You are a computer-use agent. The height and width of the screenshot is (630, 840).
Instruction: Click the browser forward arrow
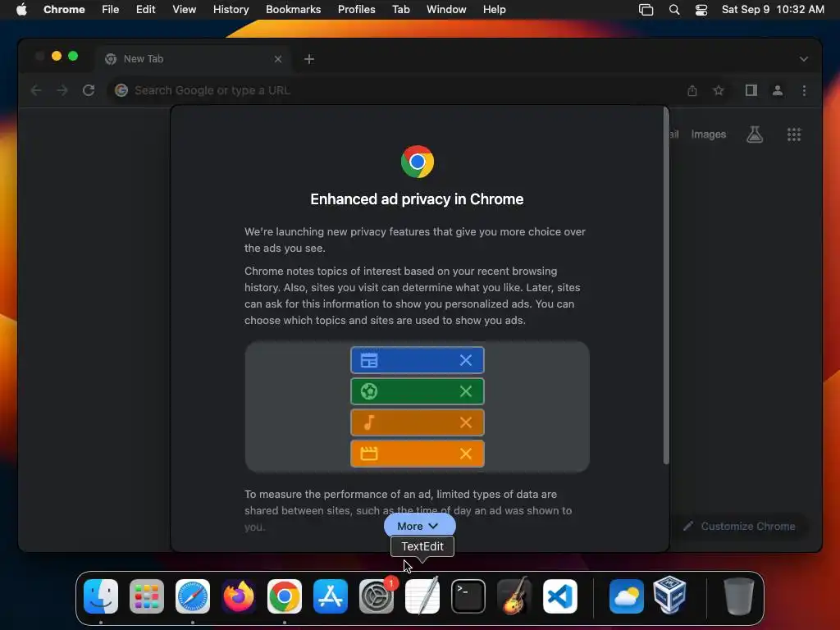coord(62,90)
